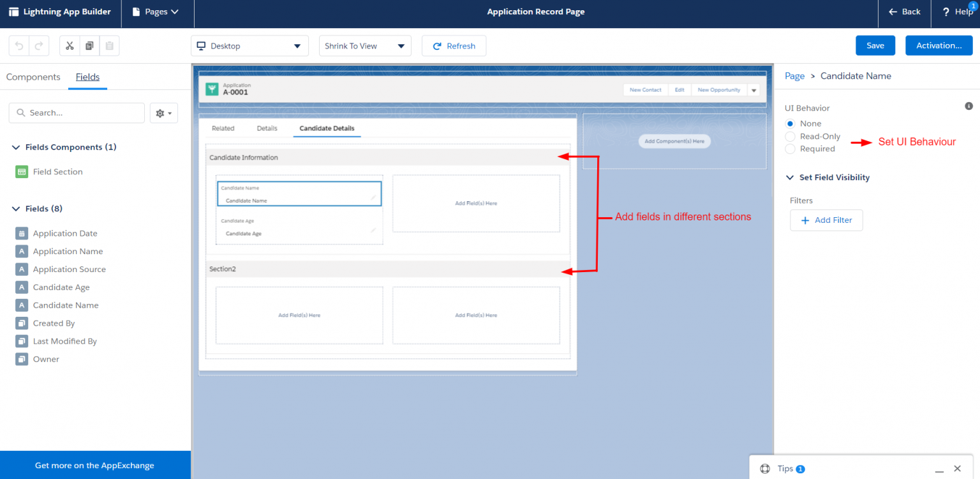Viewport: 980px width, 479px height.
Task: Click the Application Name field icon
Action: 22,252
